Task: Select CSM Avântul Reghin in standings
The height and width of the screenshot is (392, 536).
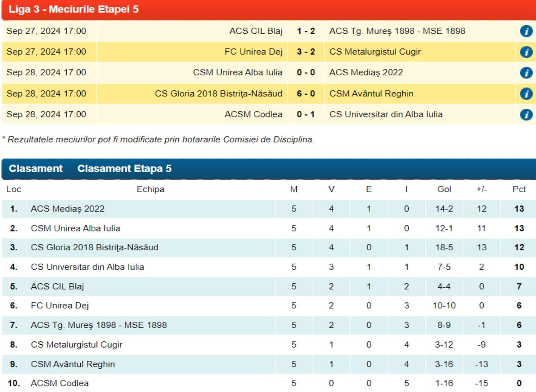Action: tap(73, 364)
